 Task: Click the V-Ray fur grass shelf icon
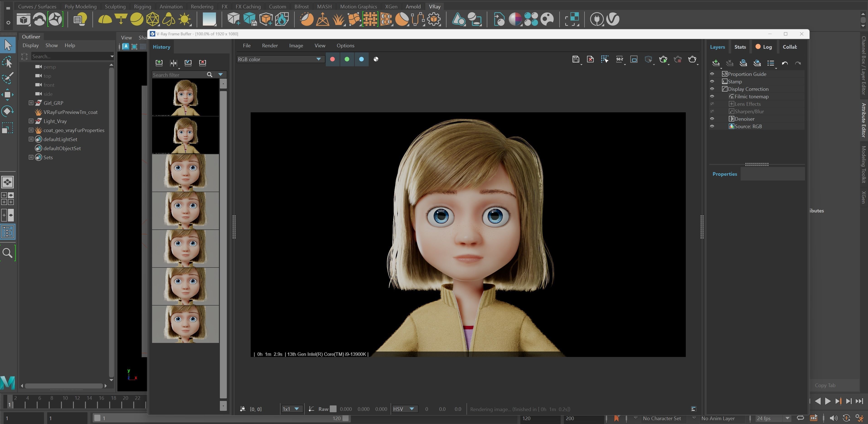click(338, 19)
